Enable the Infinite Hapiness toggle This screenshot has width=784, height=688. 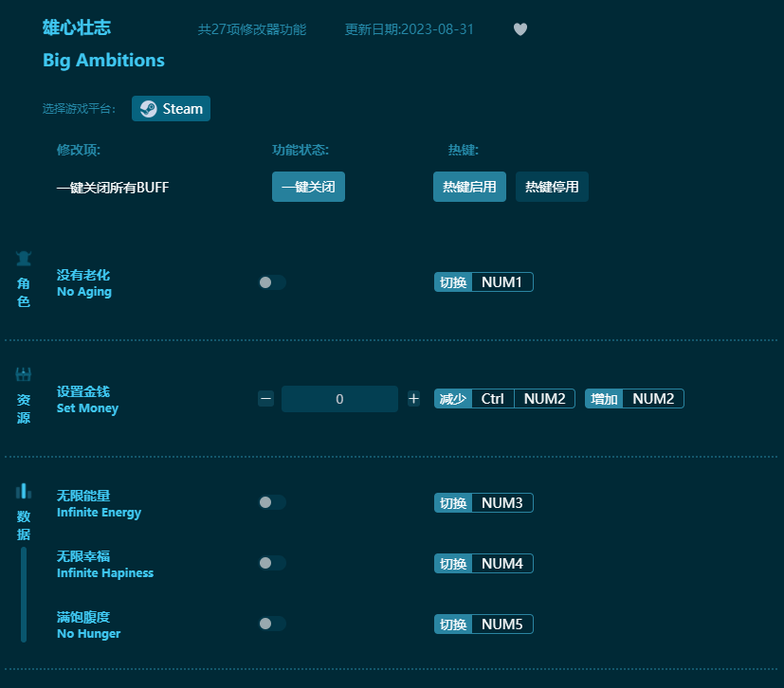click(273, 563)
